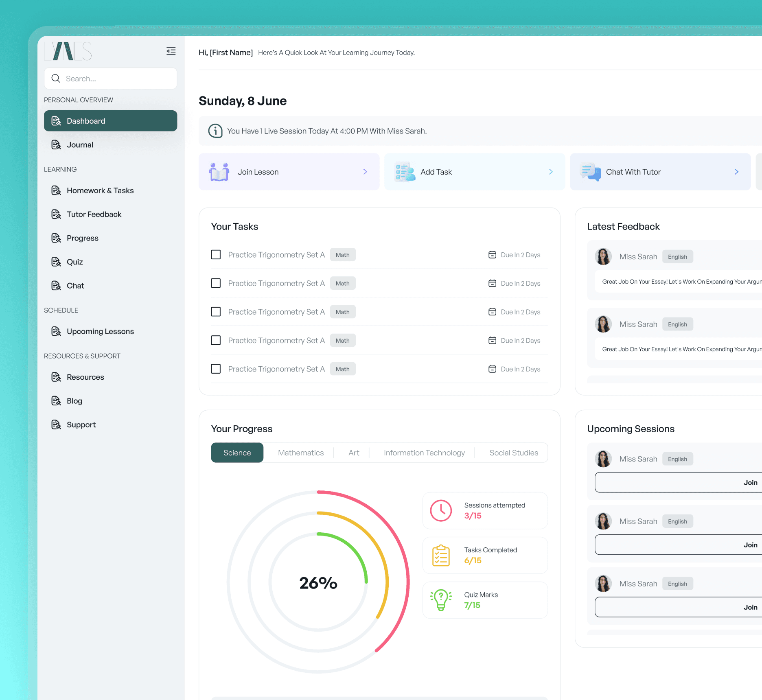Check the fourth Practice Trigonometry Set A task

216,340
